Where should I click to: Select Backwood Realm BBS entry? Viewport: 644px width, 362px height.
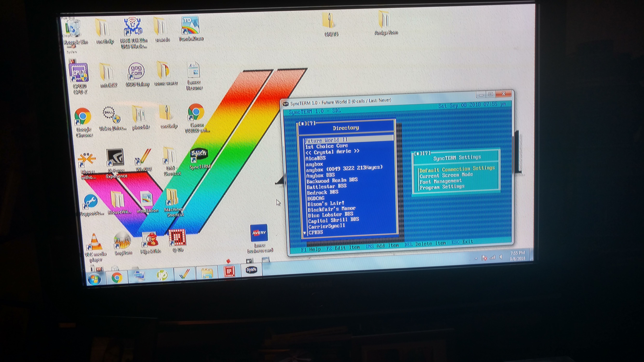(x=332, y=180)
